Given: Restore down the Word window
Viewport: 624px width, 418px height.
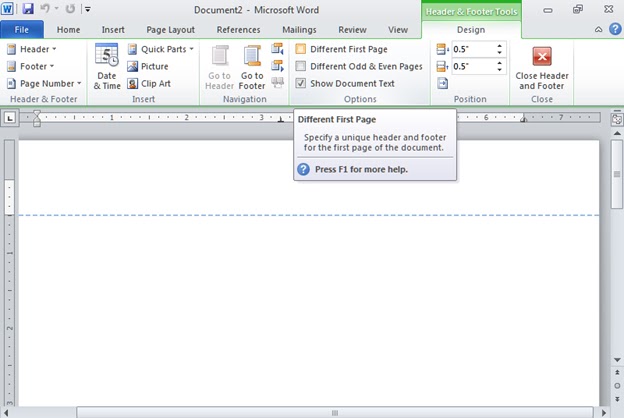Looking at the screenshot, I should pos(578,9).
